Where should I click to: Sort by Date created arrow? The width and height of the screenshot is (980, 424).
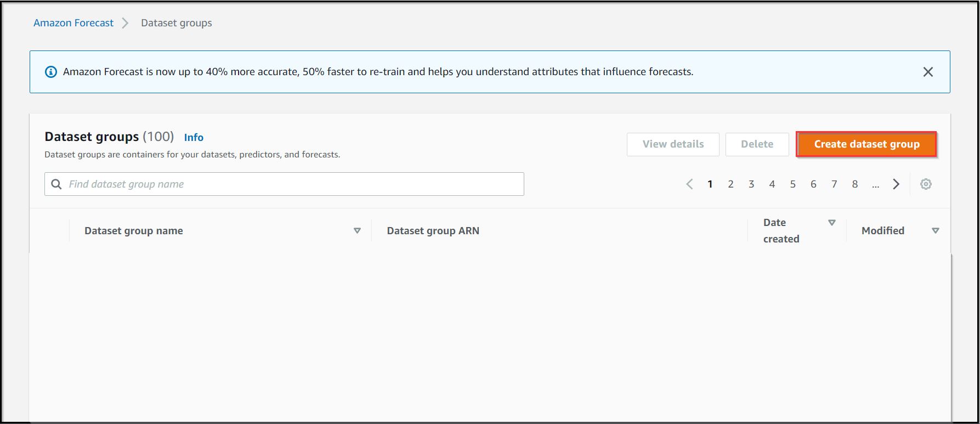(x=832, y=223)
